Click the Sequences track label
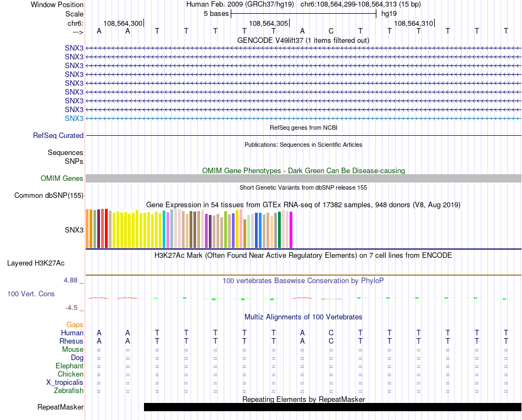The height and width of the screenshot is (420, 522). pyautogui.click(x=65, y=152)
